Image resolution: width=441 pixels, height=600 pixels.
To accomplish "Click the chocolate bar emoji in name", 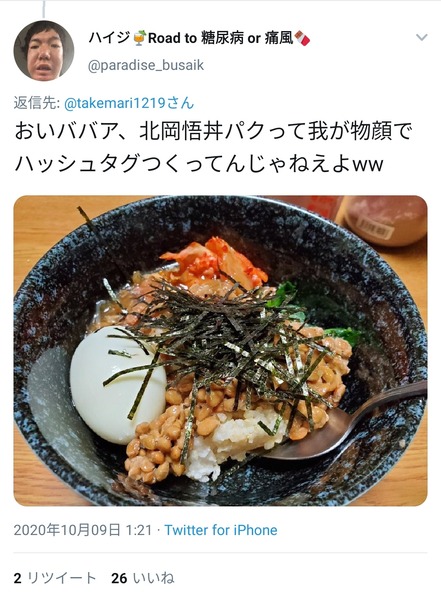I will [x=302, y=38].
